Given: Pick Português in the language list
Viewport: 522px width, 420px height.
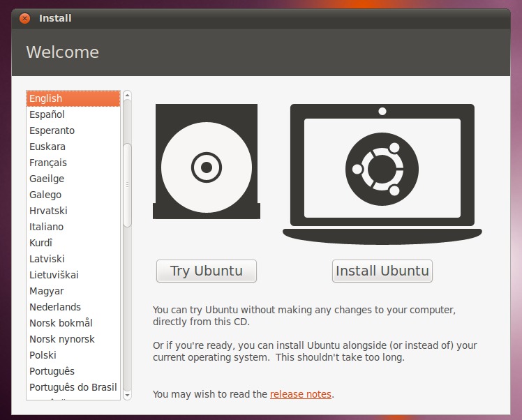Looking at the screenshot, I should point(73,371).
